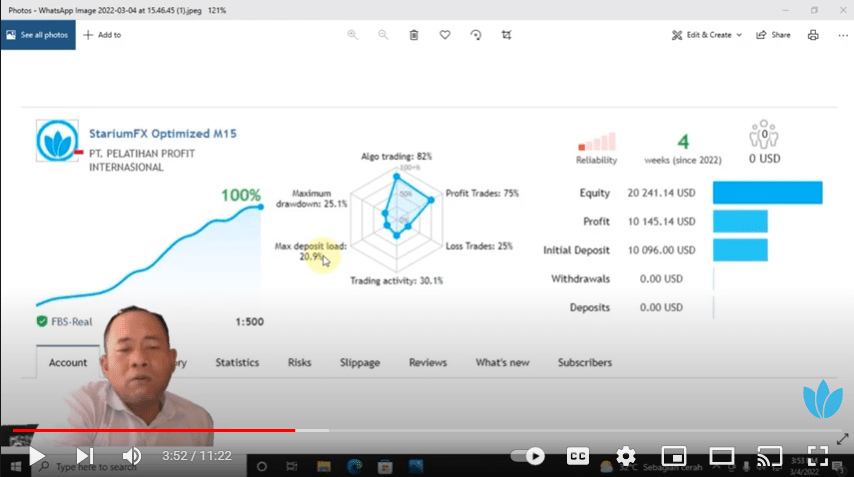Viewport: 854px width, 477px height.
Task: Click Maximum drawdown 25.1% label
Action: click(x=312, y=198)
